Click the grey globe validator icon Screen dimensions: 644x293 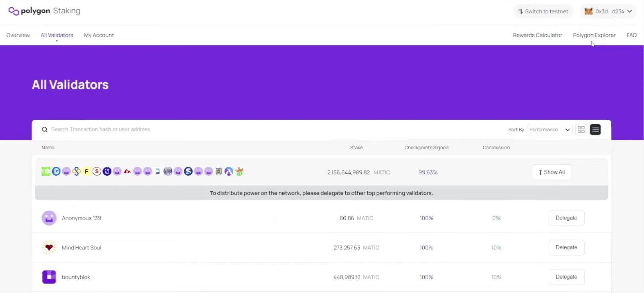[168, 172]
